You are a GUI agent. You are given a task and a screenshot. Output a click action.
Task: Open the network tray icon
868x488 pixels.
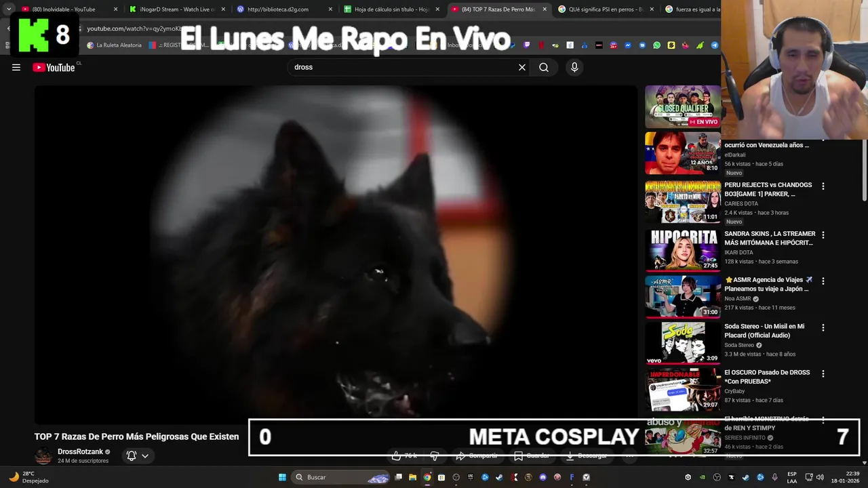(808, 477)
